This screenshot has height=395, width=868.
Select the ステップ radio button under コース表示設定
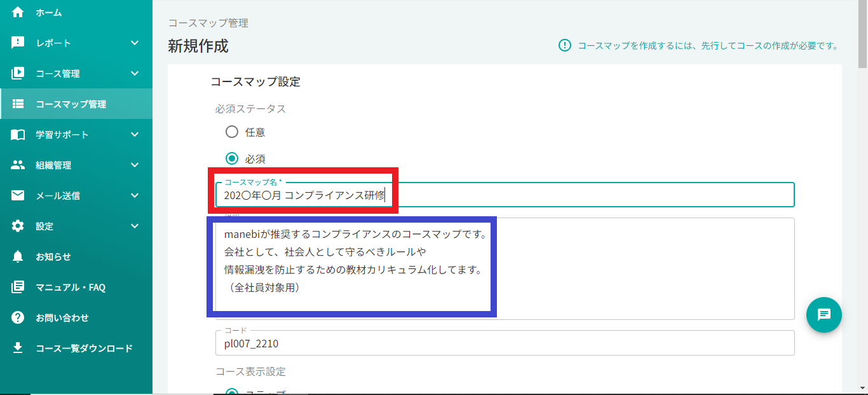(232, 392)
